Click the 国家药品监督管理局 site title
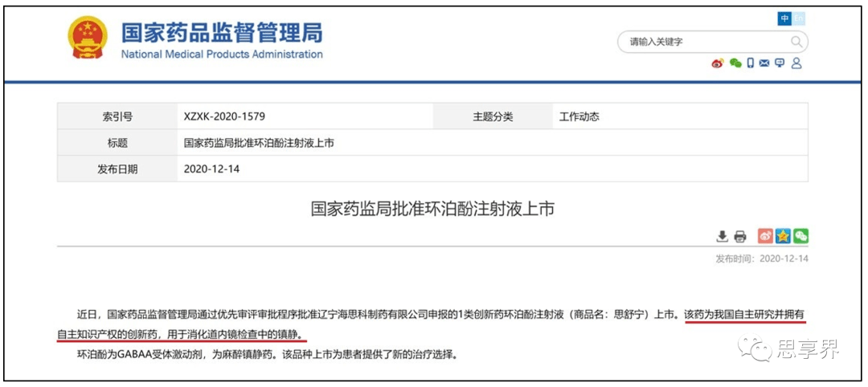Image resolution: width=868 pixels, height=387 pixels. (x=222, y=33)
